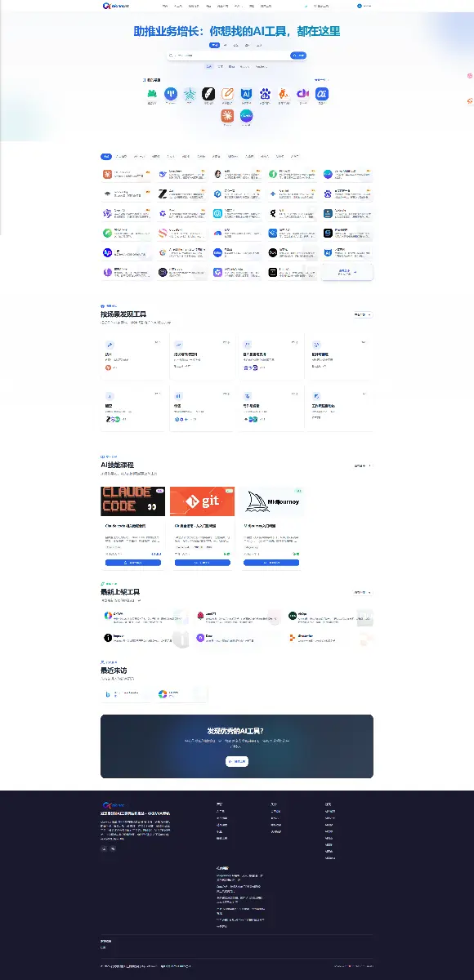Open the green Doubao-style app icon
This screenshot has width=474, height=980.
coord(152,95)
